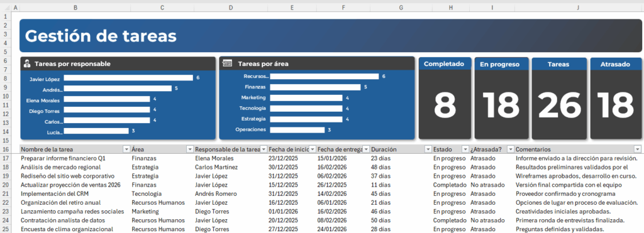Click the Gestión de tareas title banner
This screenshot has height=233, width=644.
[x=331, y=36]
